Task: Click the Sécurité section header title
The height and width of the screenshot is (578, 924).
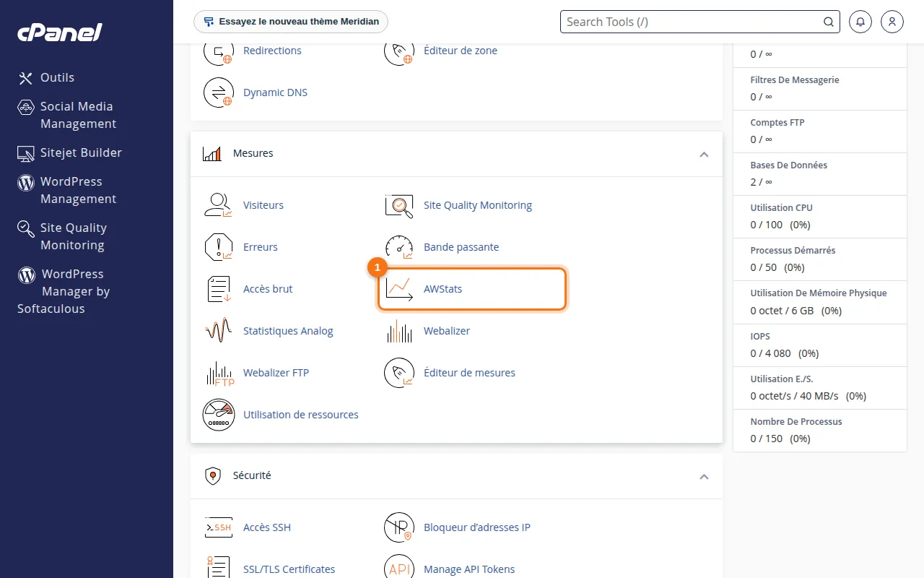Action: (252, 475)
